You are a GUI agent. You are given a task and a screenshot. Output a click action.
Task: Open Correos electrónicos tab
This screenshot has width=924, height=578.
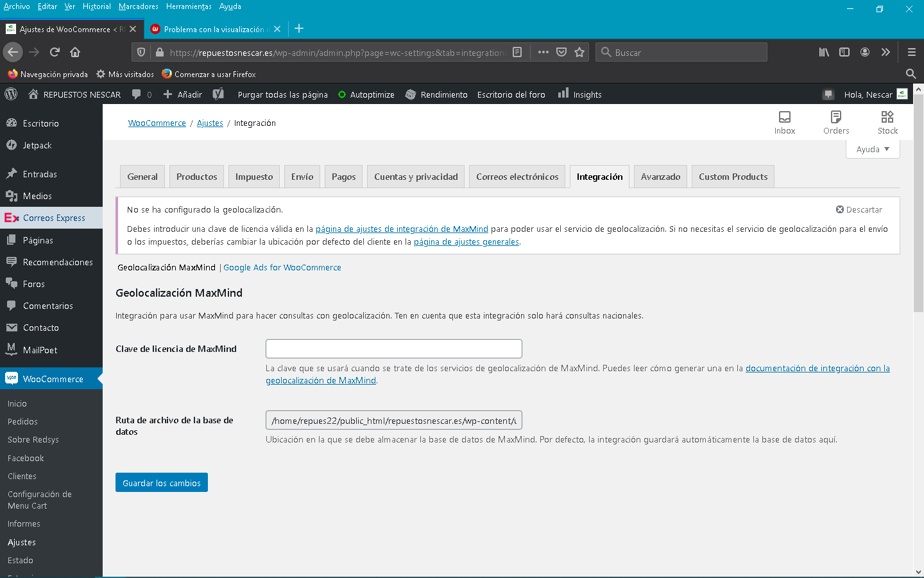coord(517,177)
